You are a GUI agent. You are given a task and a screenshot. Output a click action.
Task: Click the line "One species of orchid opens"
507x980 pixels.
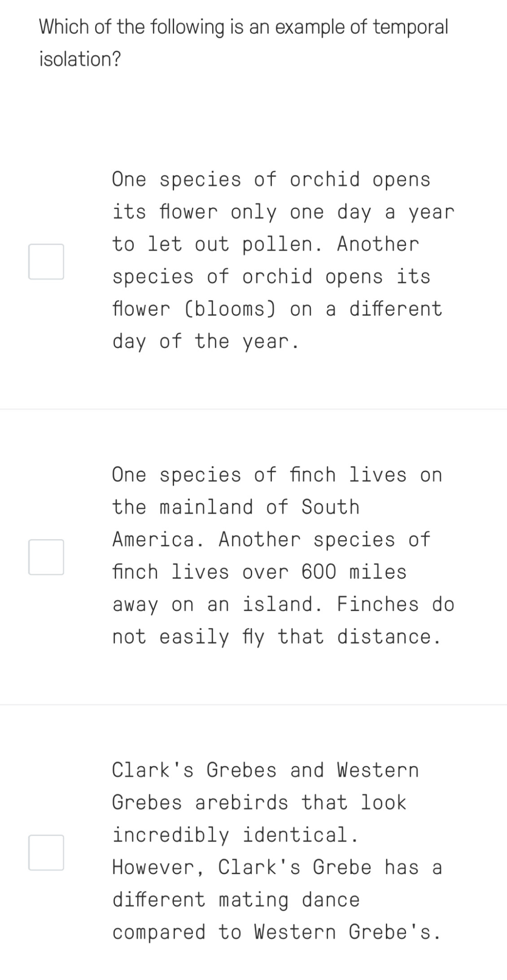click(x=271, y=179)
